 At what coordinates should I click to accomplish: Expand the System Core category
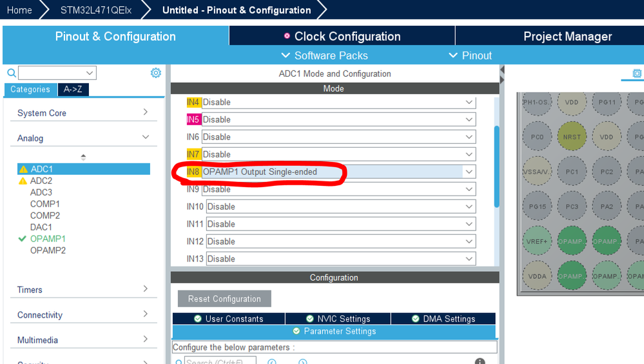click(x=83, y=113)
